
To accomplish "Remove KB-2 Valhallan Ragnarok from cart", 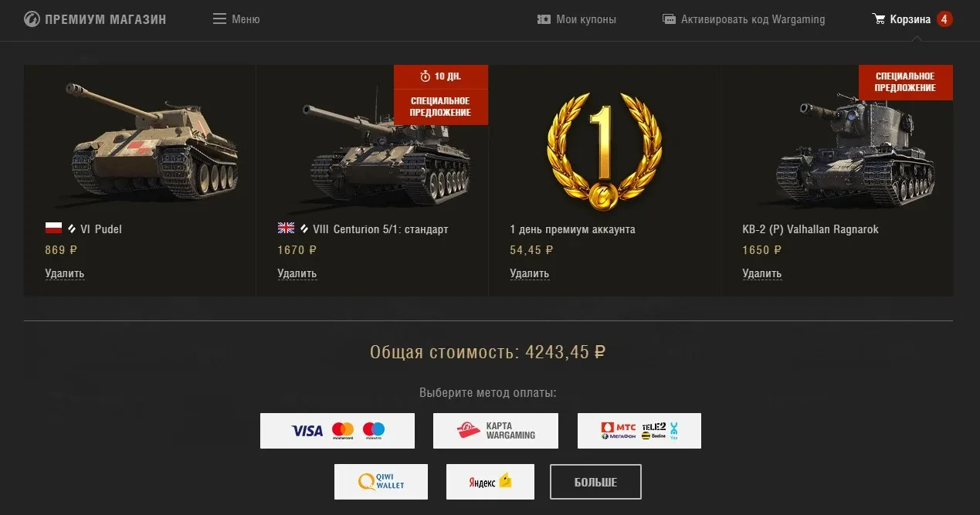I will pyautogui.click(x=762, y=273).
